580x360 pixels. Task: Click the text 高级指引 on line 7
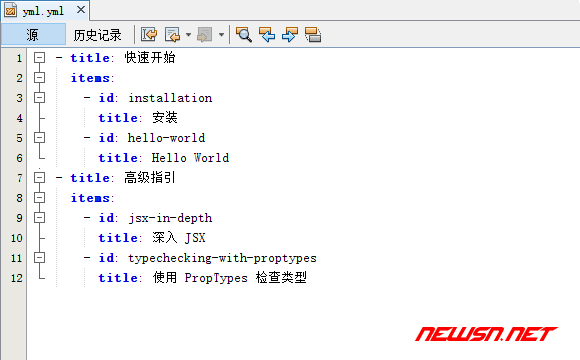point(150,178)
